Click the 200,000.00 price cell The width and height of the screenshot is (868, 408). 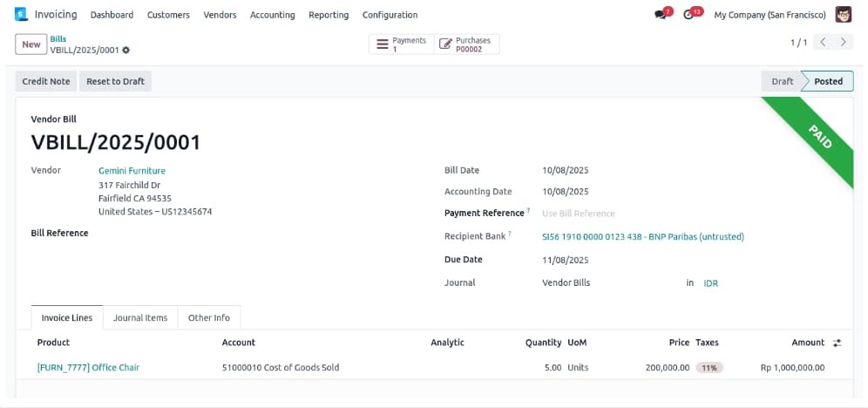tap(667, 368)
